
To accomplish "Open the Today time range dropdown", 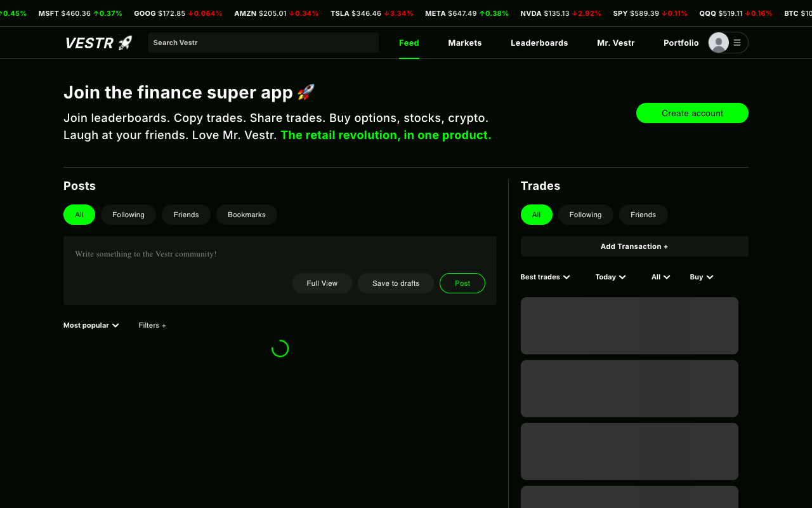I will [x=610, y=277].
